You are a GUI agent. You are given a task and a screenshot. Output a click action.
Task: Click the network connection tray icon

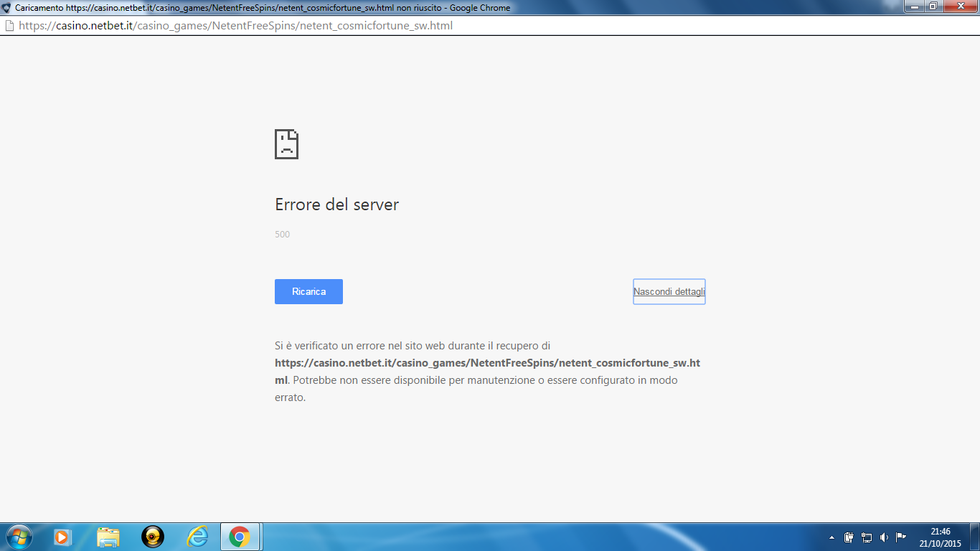[867, 537]
